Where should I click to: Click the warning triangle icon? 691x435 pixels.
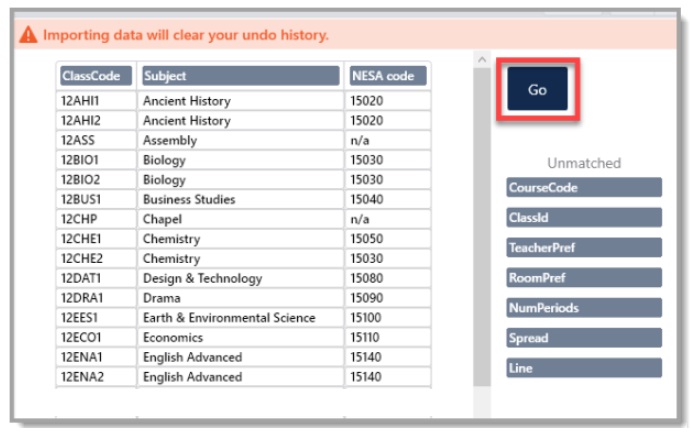28,35
